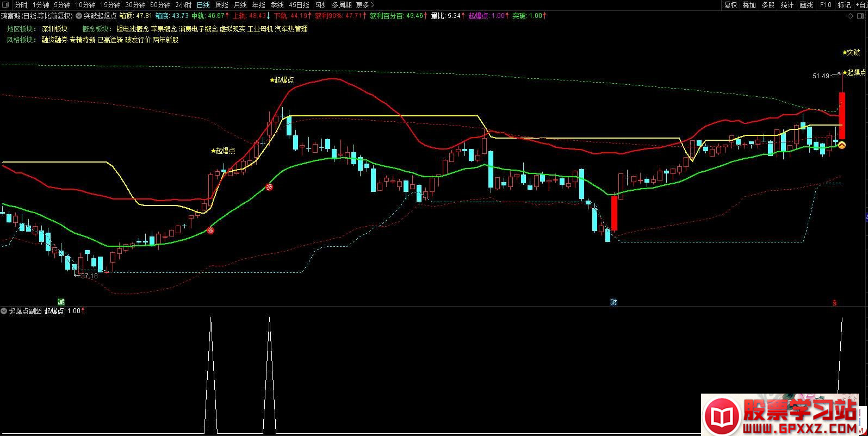Click the 锂电池概念 concept link
The height and width of the screenshot is (436, 868).
[133, 29]
